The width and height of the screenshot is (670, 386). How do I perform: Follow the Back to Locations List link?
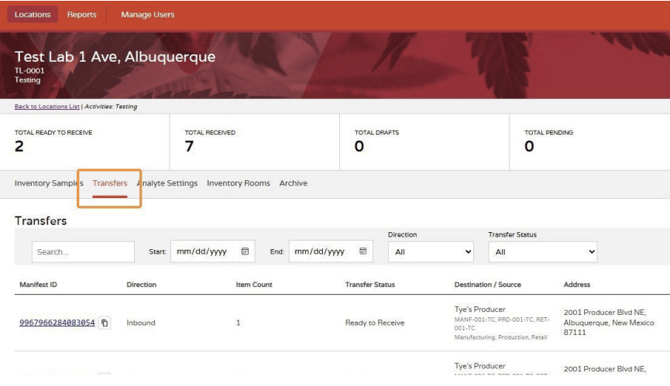tap(47, 106)
